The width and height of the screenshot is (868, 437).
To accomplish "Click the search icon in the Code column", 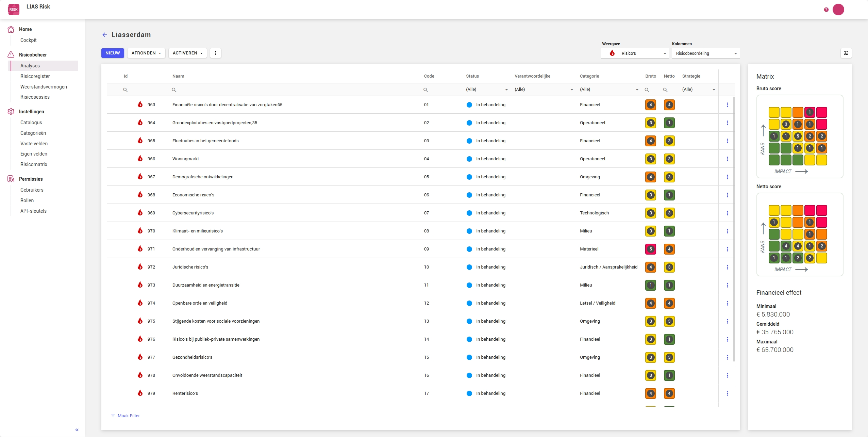I will click(425, 90).
